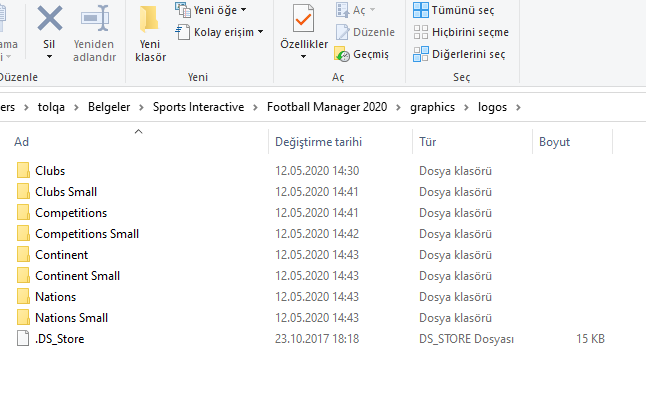
Task: Select the Competitions folder name
Action: [x=71, y=213]
